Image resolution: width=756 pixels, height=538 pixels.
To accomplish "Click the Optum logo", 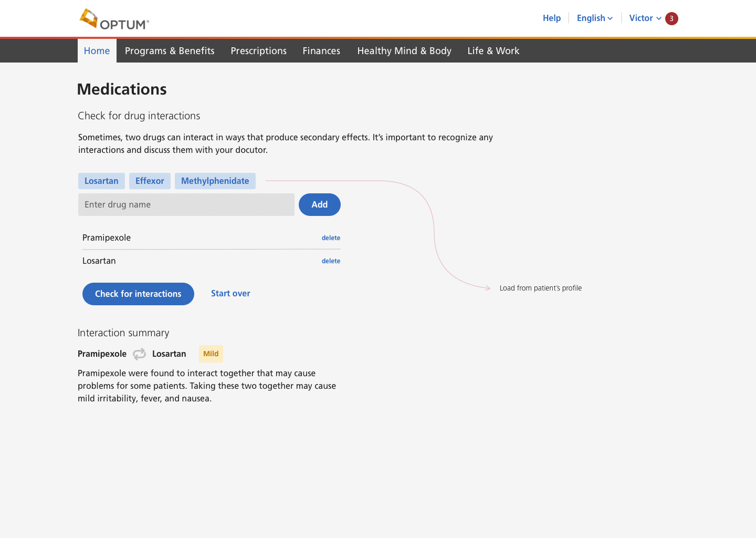I will pos(114,19).
